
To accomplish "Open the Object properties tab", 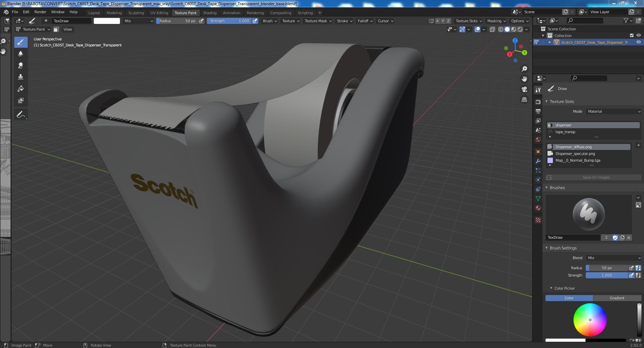I will (x=538, y=151).
